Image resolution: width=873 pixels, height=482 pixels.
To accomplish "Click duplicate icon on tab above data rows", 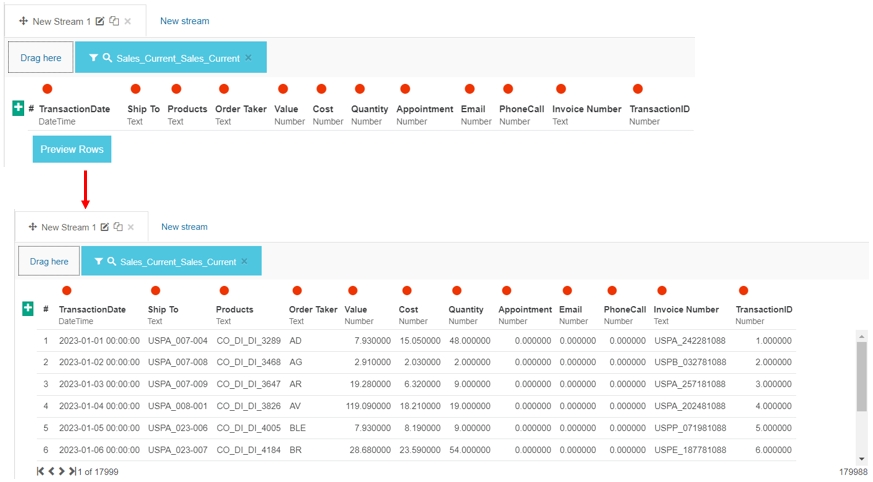I will (118, 227).
